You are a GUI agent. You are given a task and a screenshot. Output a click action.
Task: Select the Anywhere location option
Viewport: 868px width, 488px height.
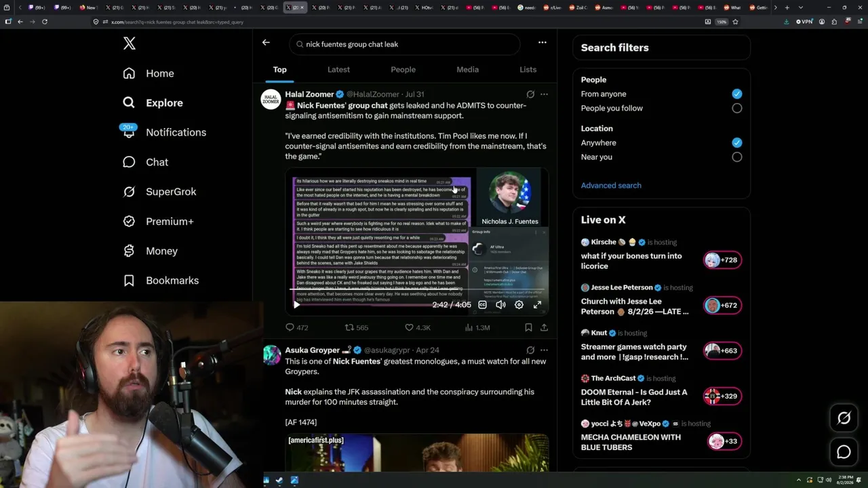(737, 143)
